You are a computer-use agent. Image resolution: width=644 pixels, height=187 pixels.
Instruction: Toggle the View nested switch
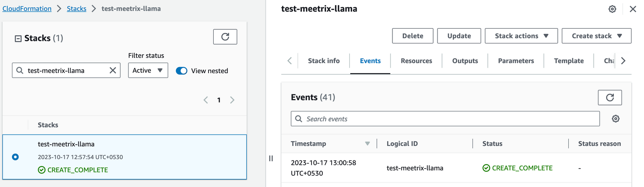click(x=182, y=71)
